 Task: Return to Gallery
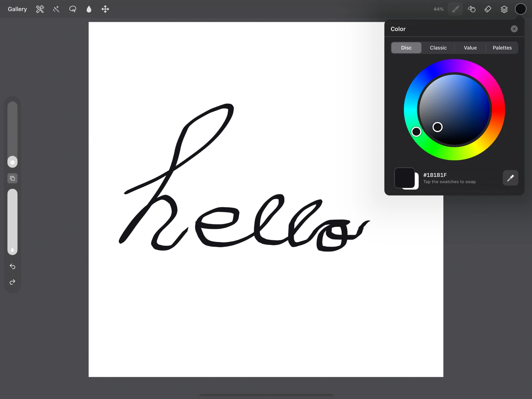(17, 9)
